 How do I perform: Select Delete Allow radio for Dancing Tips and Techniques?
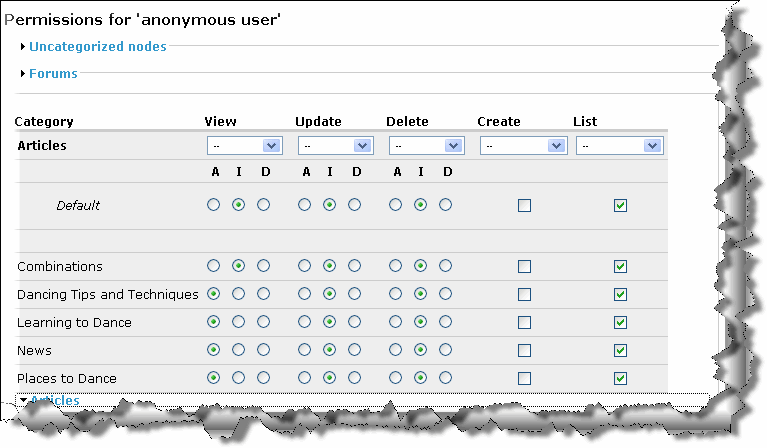pos(395,293)
